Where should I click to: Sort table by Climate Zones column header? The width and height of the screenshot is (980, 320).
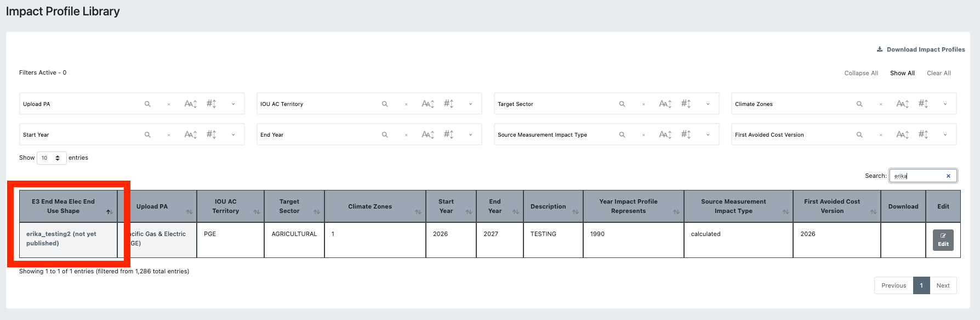coord(375,206)
